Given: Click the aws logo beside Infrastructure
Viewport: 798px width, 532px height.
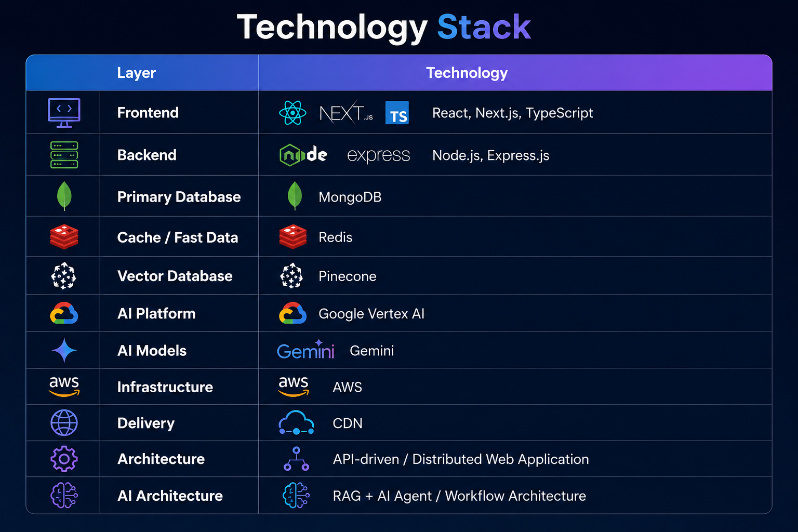Looking at the screenshot, I should [64, 387].
